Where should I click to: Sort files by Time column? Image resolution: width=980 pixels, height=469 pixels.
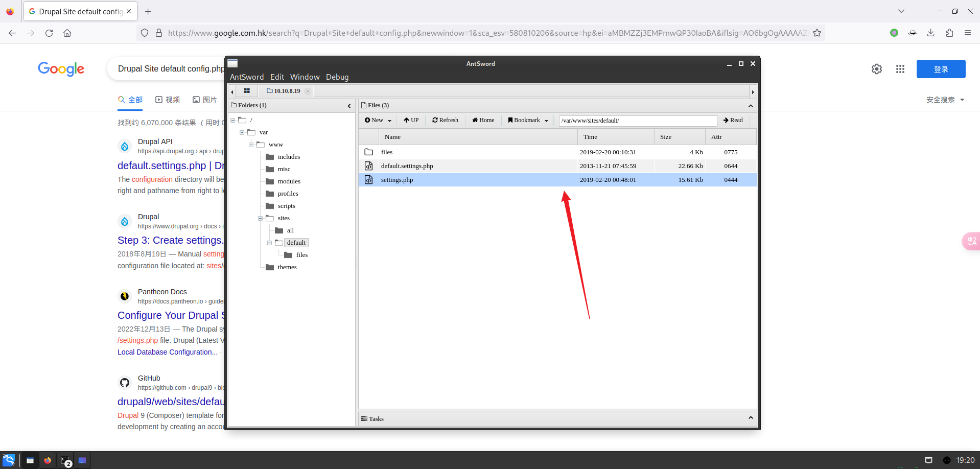coord(616,137)
